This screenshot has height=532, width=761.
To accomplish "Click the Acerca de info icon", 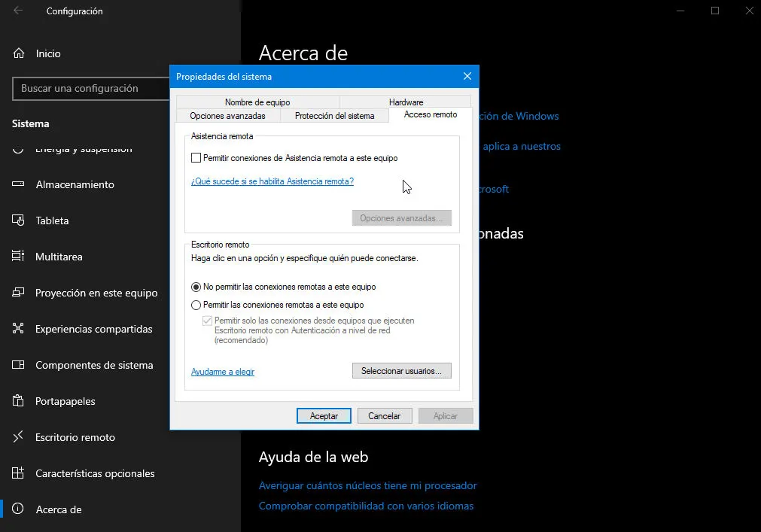I will pyautogui.click(x=18, y=509).
